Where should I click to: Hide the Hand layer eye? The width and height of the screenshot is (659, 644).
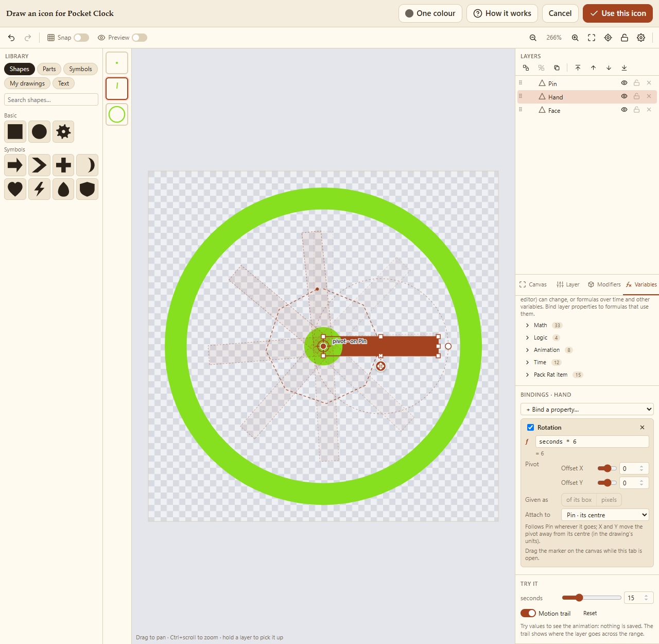coord(624,96)
